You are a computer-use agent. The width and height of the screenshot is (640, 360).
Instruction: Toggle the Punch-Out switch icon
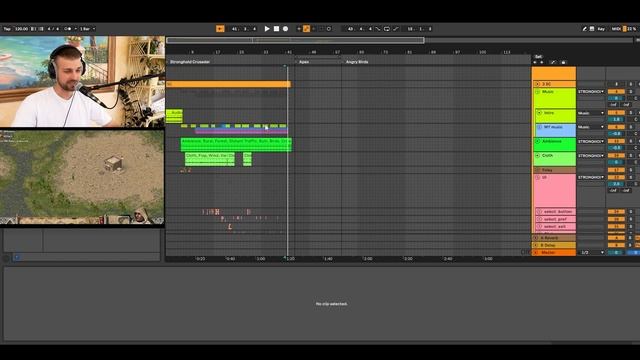coord(396,29)
